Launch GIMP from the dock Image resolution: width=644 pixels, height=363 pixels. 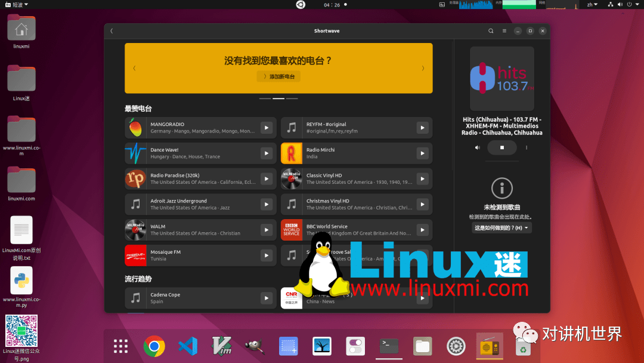255,346
